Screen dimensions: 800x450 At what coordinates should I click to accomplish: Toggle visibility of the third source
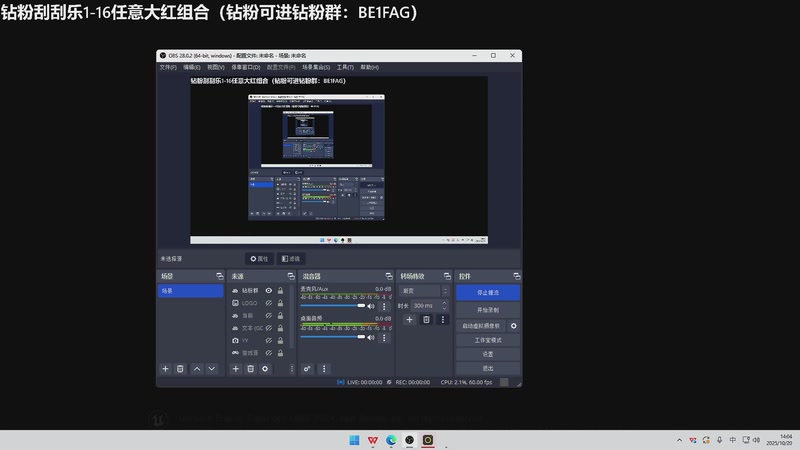tap(268, 315)
